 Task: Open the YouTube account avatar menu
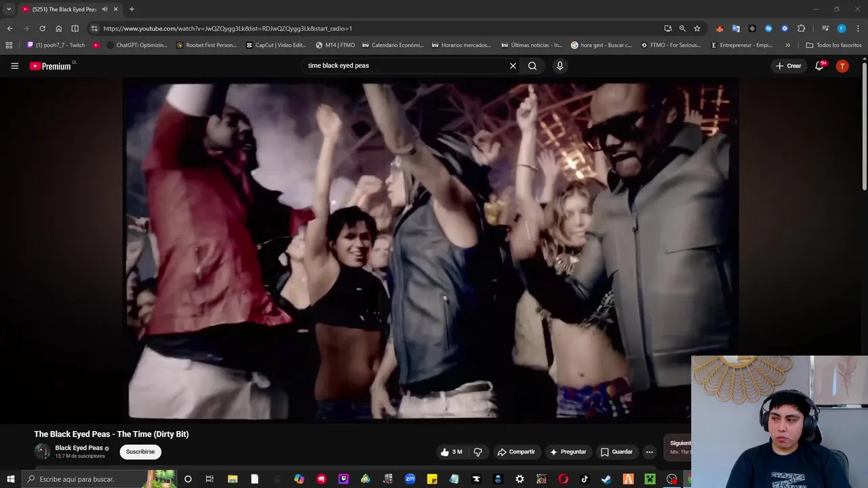[x=842, y=66]
